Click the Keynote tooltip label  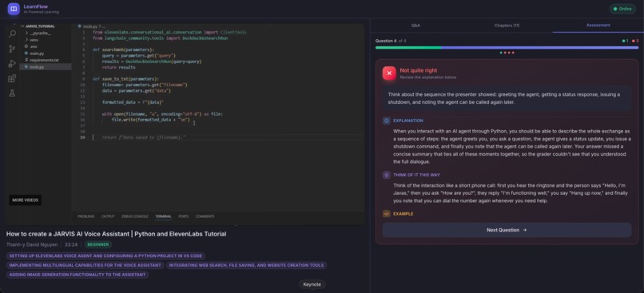coord(312,284)
